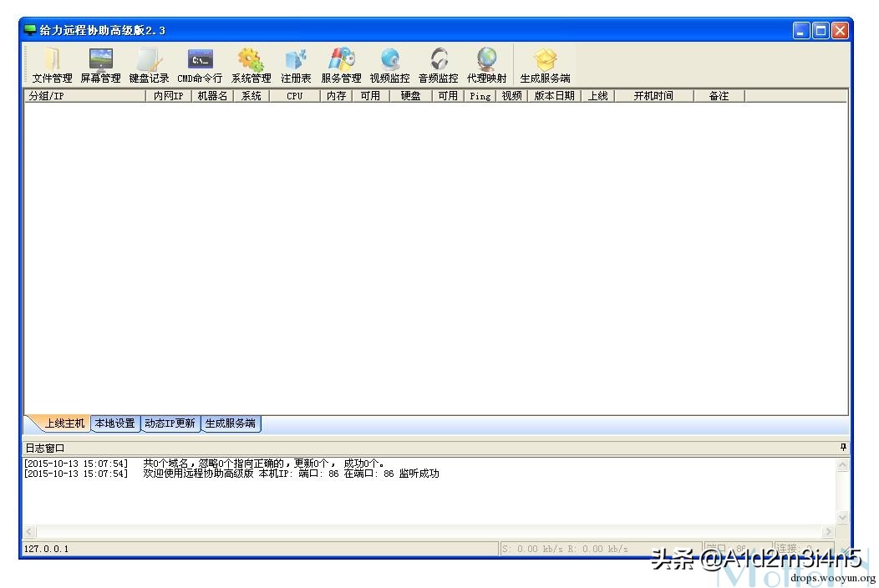The width and height of the screenshot is (879, 588).
Task: Start 音频监控 audio monitoring
Action: (438, 65)
